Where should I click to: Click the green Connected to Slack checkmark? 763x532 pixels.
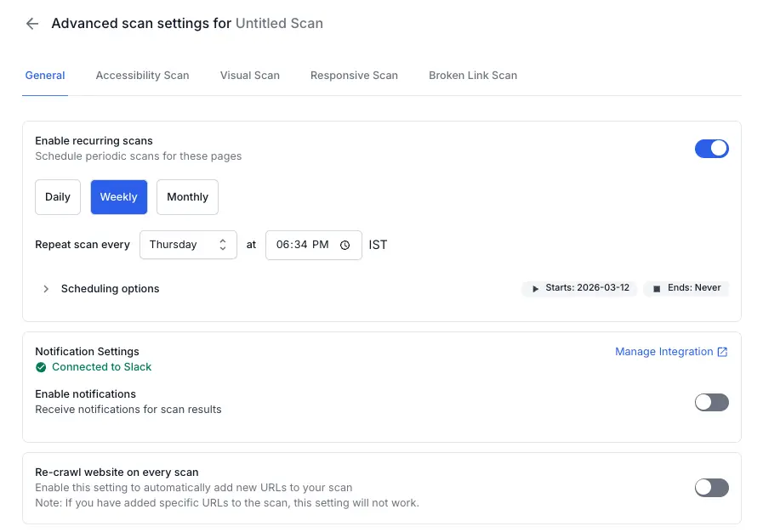[41, 367]
